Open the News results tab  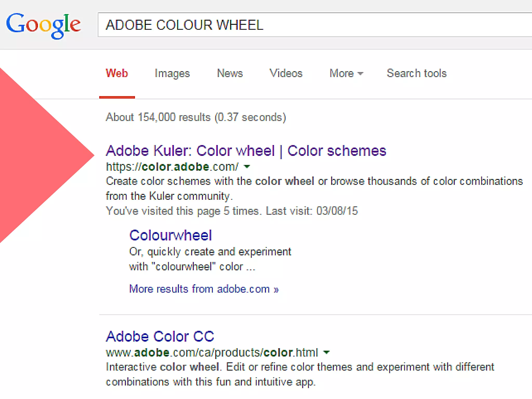230,74
